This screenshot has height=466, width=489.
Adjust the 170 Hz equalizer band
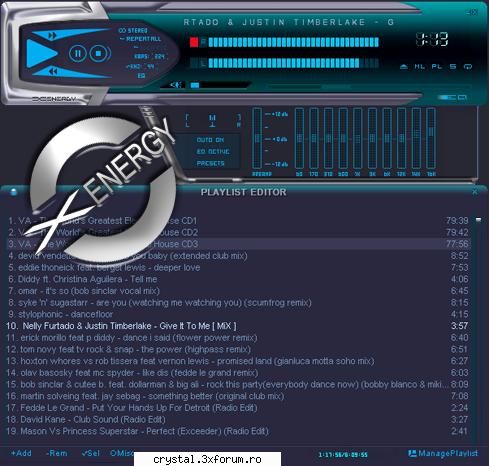[x=314, y=138]
